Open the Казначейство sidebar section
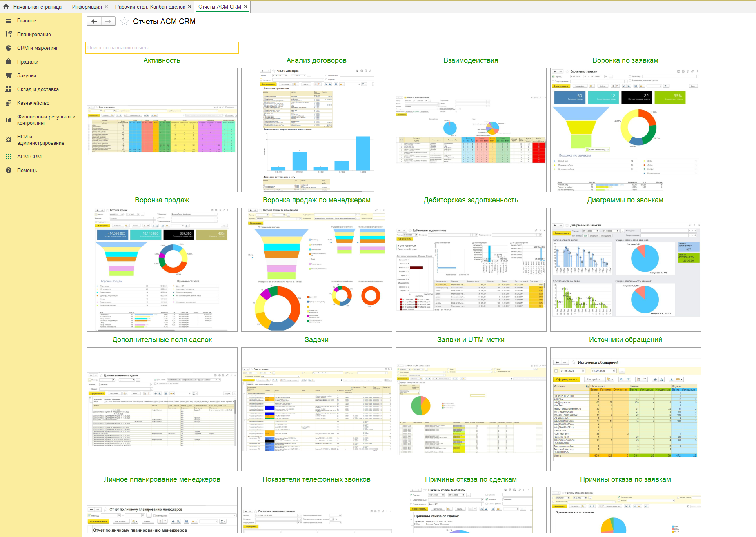 click(x=33, y=103)
